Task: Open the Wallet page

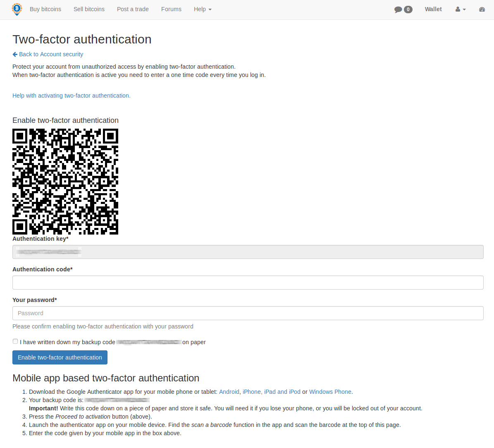Action: tap(433, 9)
